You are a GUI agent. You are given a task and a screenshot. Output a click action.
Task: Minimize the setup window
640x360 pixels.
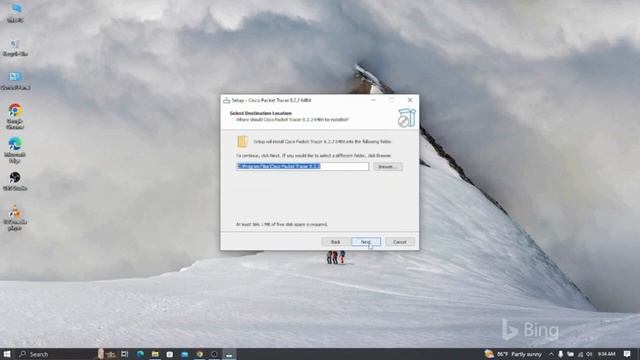[x=373, y=100]
